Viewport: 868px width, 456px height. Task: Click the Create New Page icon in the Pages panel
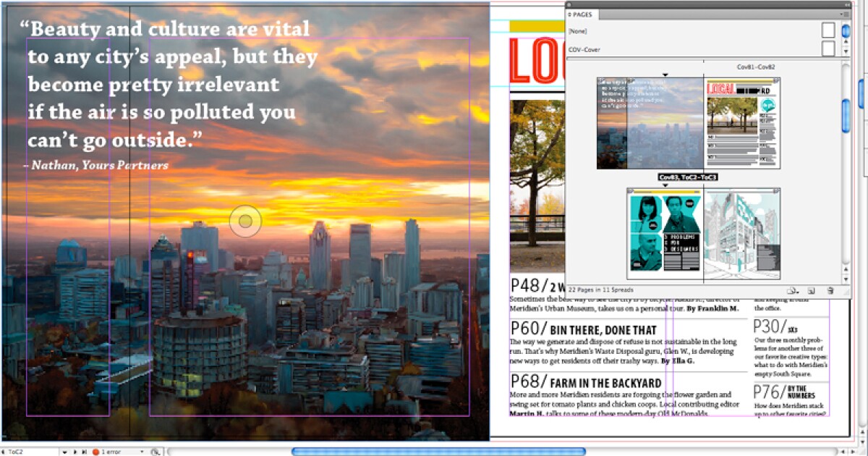[811, 289]
